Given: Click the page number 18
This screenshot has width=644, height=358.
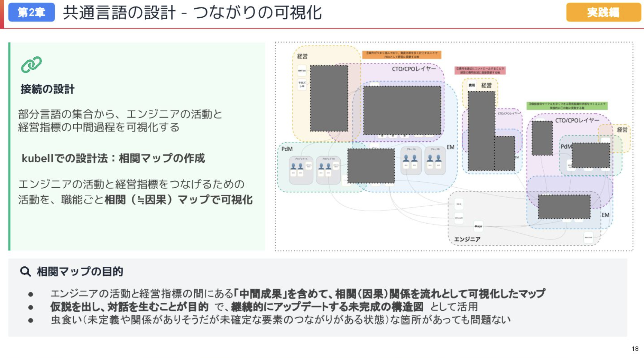Looking at the screenshot, I should (x=635, y=349).
